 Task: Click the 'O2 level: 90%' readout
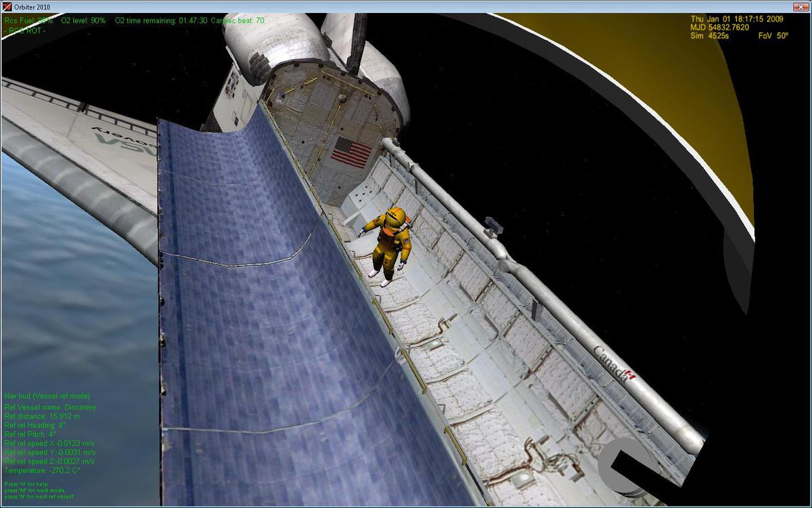[83, 21]
